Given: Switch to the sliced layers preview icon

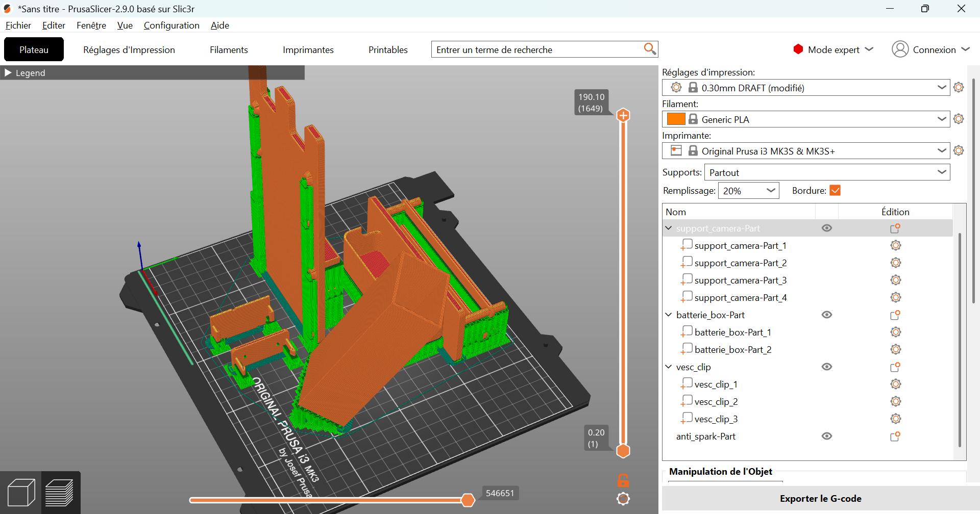Looking at the screenshot, I should (x=60, y=493).
